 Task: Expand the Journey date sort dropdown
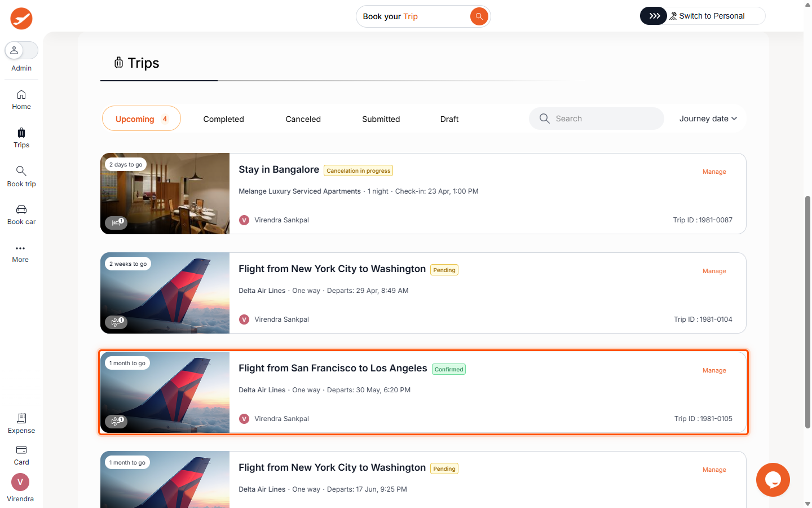(708, 119)
